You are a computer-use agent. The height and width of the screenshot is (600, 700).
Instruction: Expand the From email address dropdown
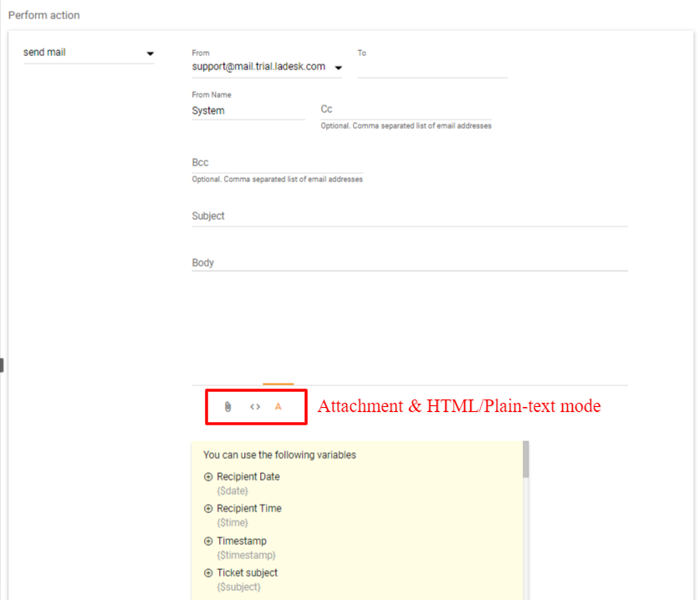tap(338, 68)
